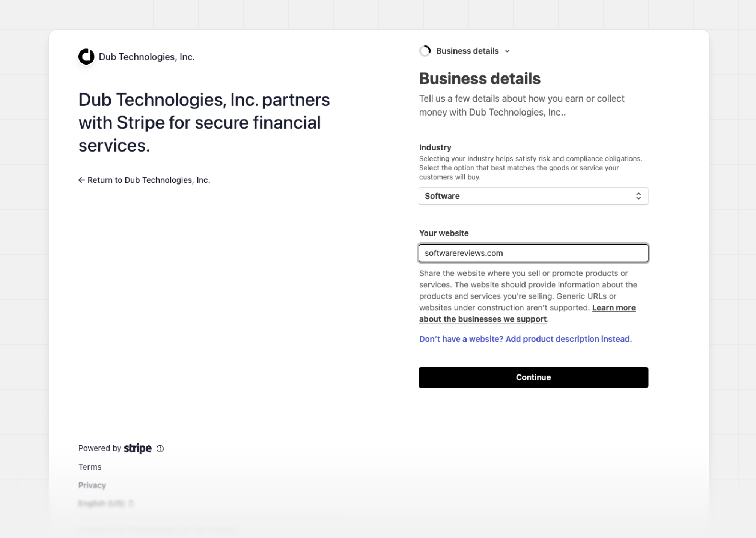Click Add product description instead link

pyautogui.click(x=526, y=339)
